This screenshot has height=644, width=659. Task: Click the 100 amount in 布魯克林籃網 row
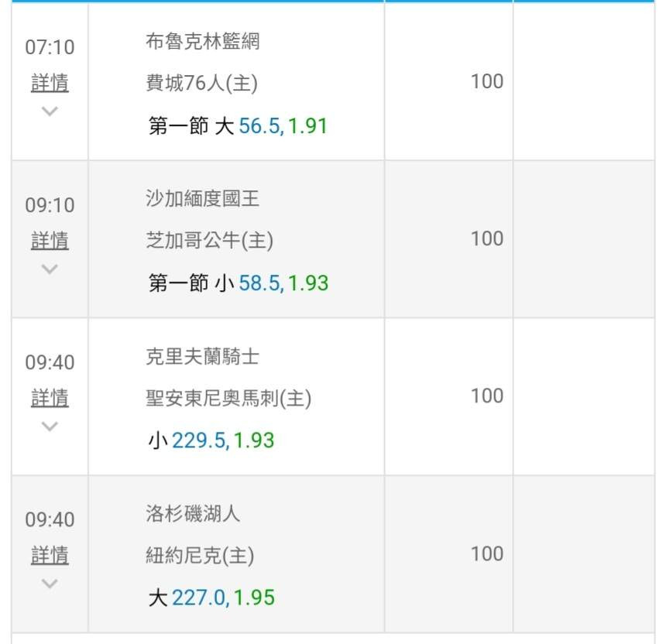[487, 81]
